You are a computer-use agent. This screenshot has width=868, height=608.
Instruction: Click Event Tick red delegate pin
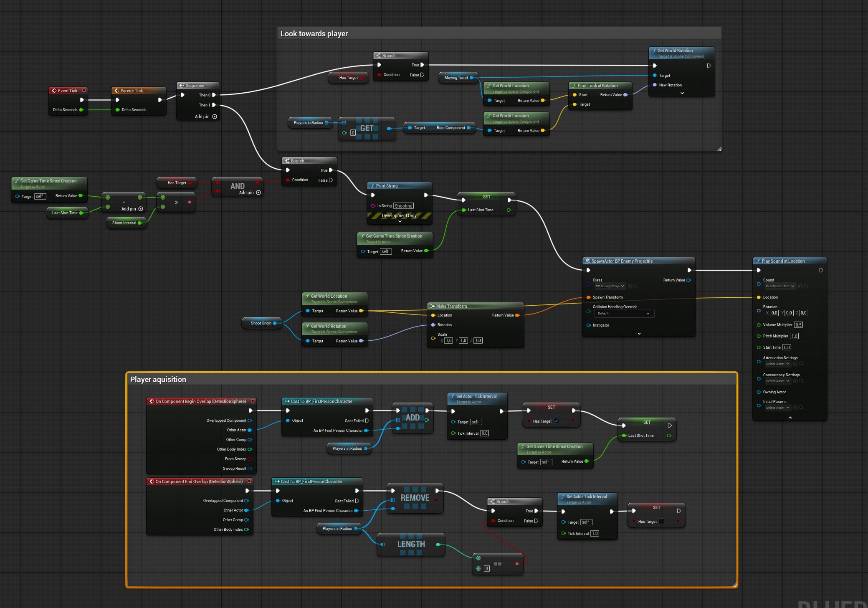[x=84, y=90]
